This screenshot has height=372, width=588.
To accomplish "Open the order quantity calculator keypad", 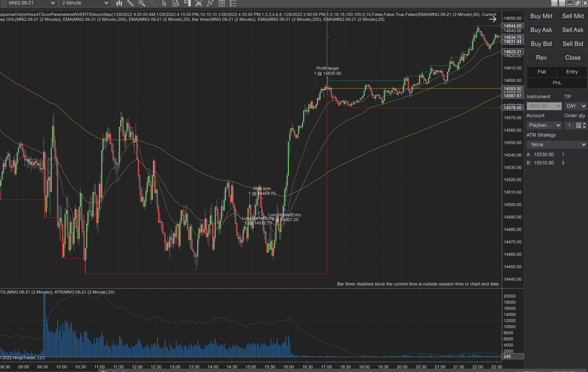I will coord(578,125).
